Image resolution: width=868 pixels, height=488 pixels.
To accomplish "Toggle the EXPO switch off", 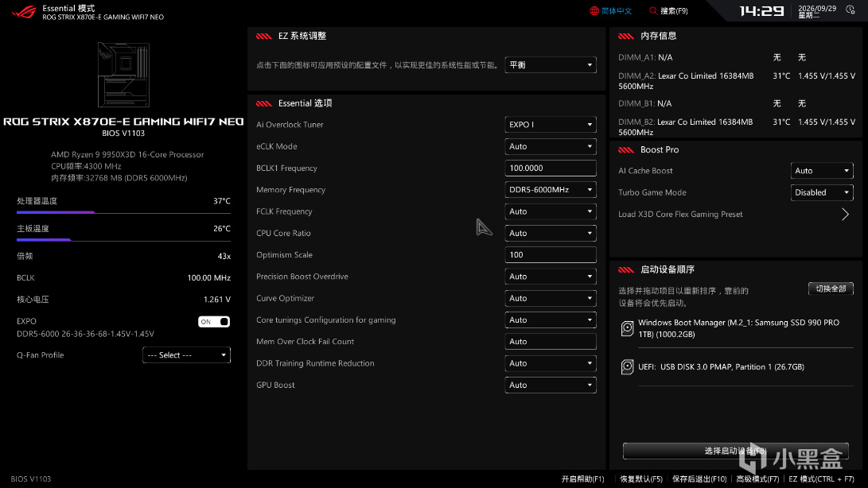I will [214, 321].
